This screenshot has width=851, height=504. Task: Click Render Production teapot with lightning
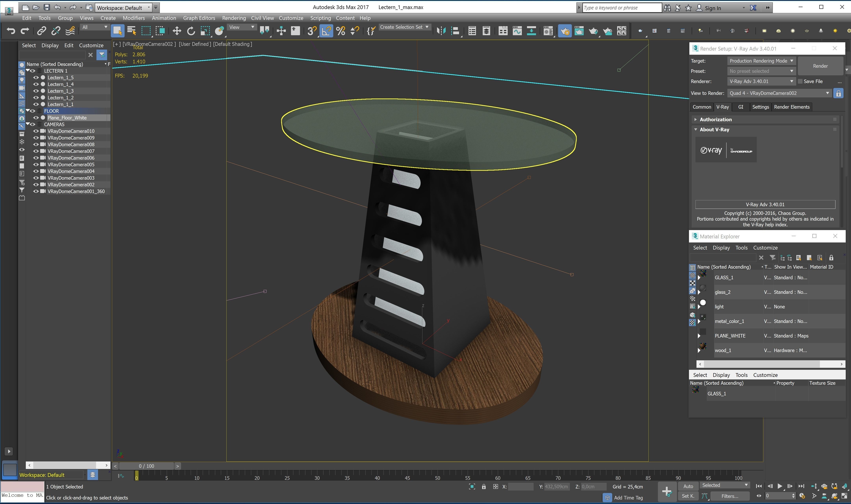pyautogui.click(x=593, y=31)
